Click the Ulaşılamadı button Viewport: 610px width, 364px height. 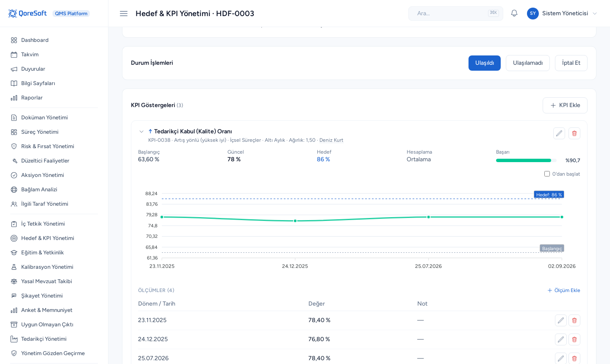pyautogui.click(x=528, y=63)
